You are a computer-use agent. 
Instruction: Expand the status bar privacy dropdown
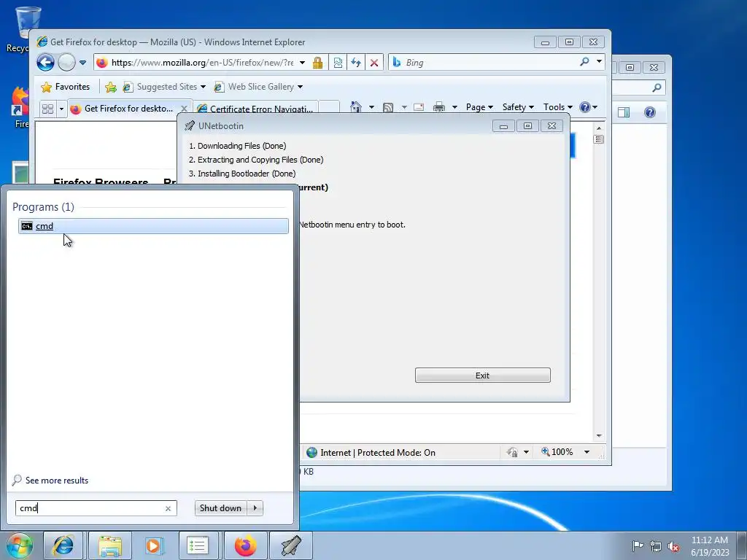(x=526, y=452)
